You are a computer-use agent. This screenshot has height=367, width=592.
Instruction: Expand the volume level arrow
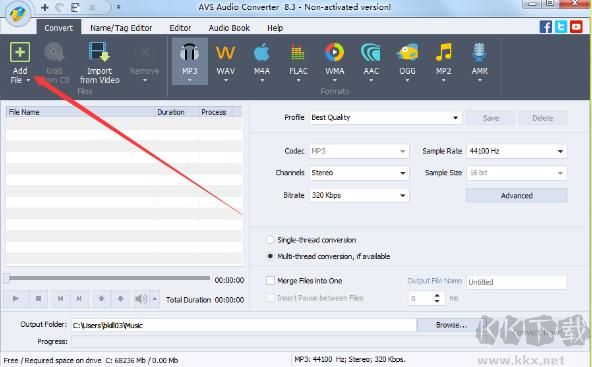tap(154, 299)
